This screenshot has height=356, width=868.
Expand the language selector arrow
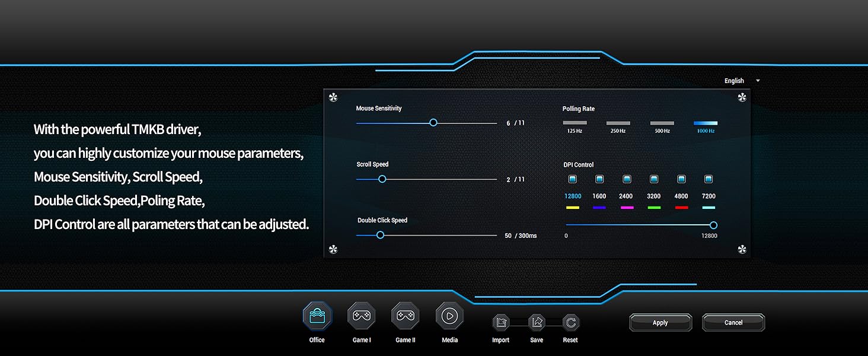point(757,81)
